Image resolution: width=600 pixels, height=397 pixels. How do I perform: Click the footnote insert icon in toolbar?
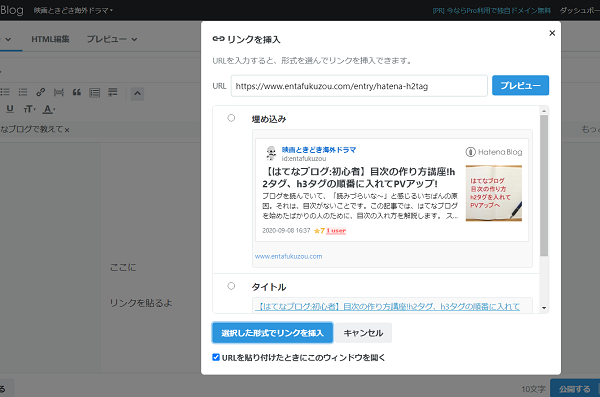point(112,92)
